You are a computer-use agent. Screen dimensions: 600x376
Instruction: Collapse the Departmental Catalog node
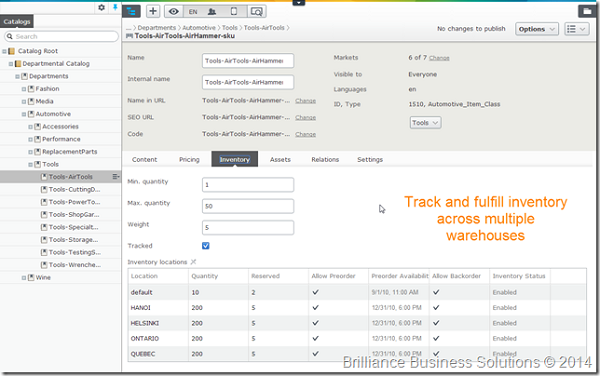click(x=11, y=64)
